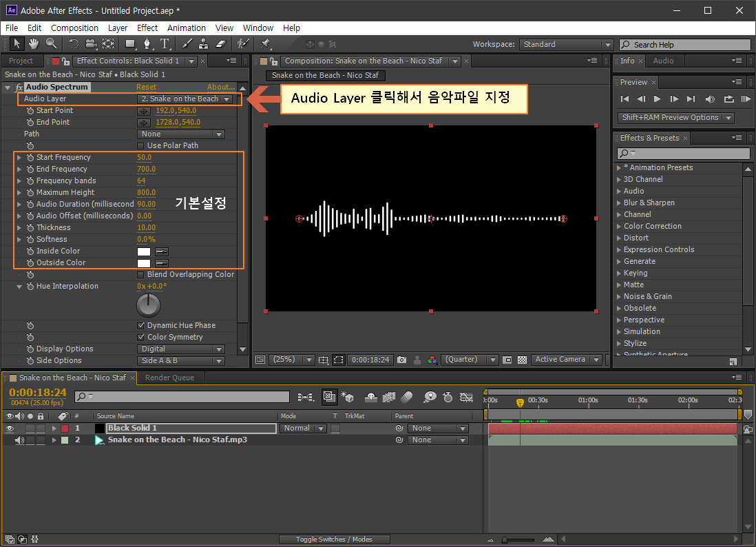Expand the Maximum Height property
Screen dimensions: 756x547
pyautogui.click(x=19, y=192)
